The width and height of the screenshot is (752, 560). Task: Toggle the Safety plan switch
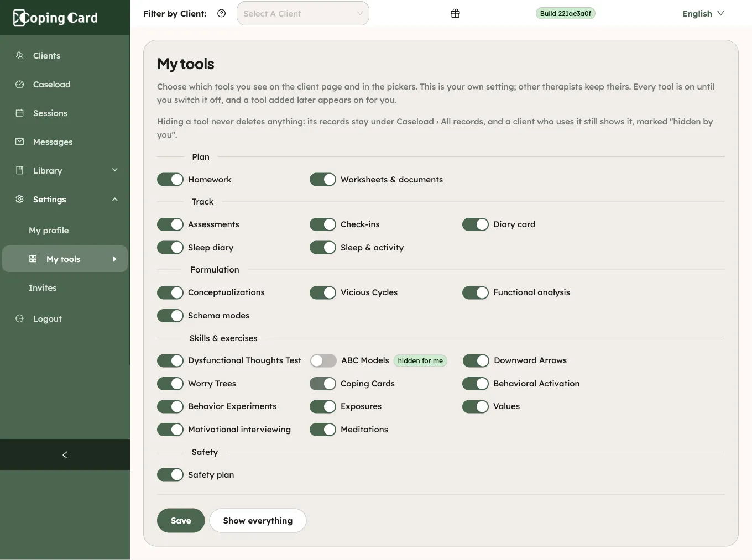(x=170, y=475)
